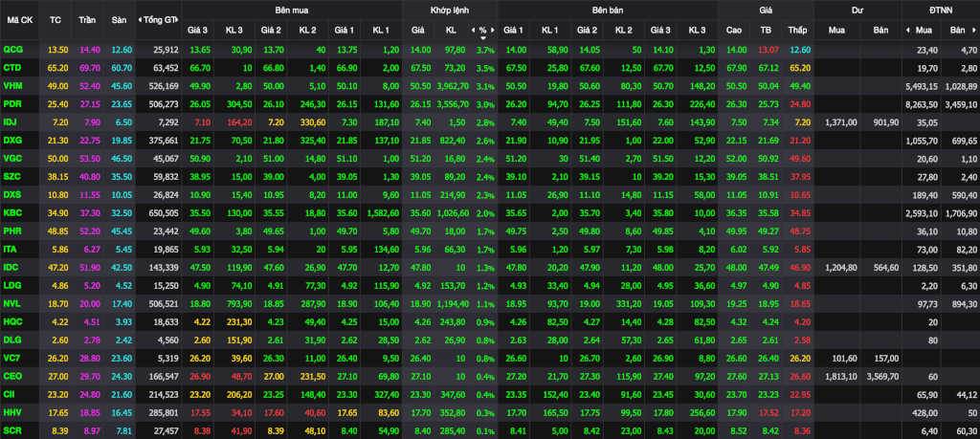Click the sort-descending triangle under % header
Viewport: 980px width, 439px height.
(x=482, y=37)
